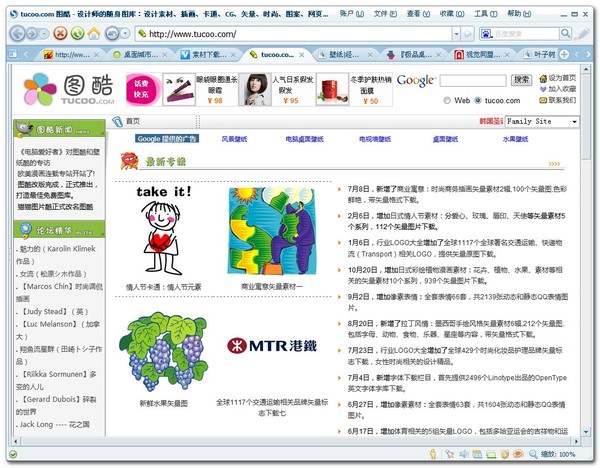
Task: Open the tab list icon left of tabs
Action: [x=13, y=54]
